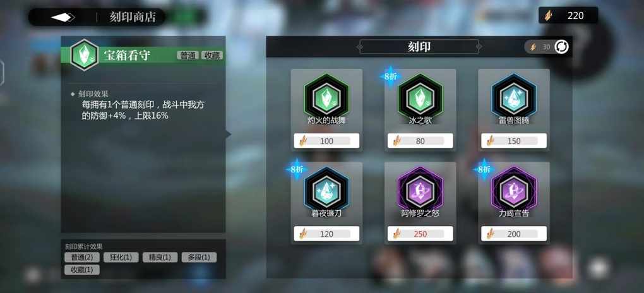Select the 冰之歌 green engraving icon
The width and height of the screenshot is (644, 293).
(420, 97)
